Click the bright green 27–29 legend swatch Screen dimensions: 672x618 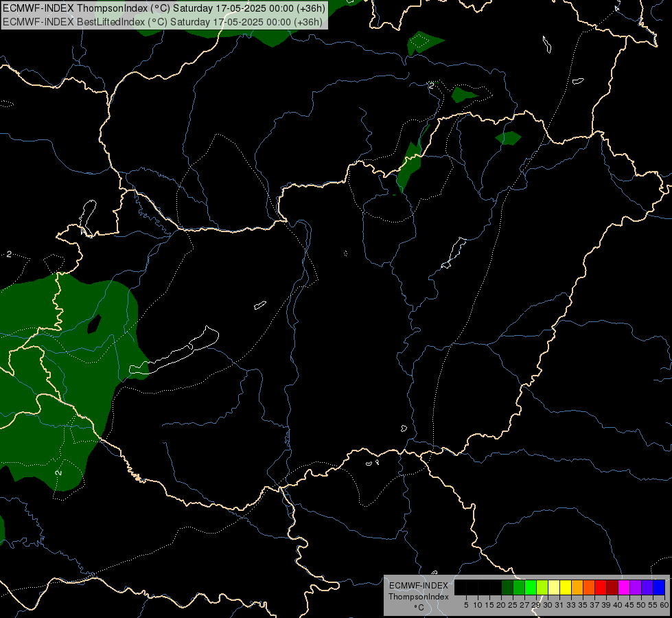[531, 587]
